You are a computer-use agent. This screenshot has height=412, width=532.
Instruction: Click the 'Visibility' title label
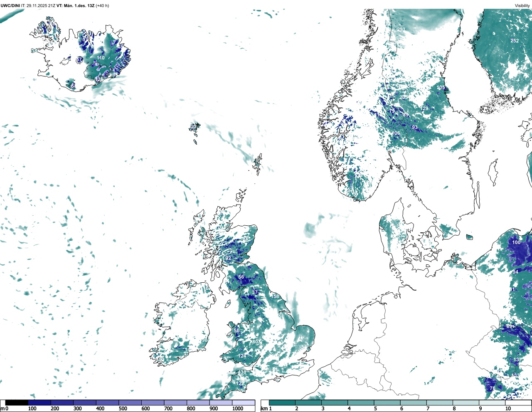tap(522, 5)
